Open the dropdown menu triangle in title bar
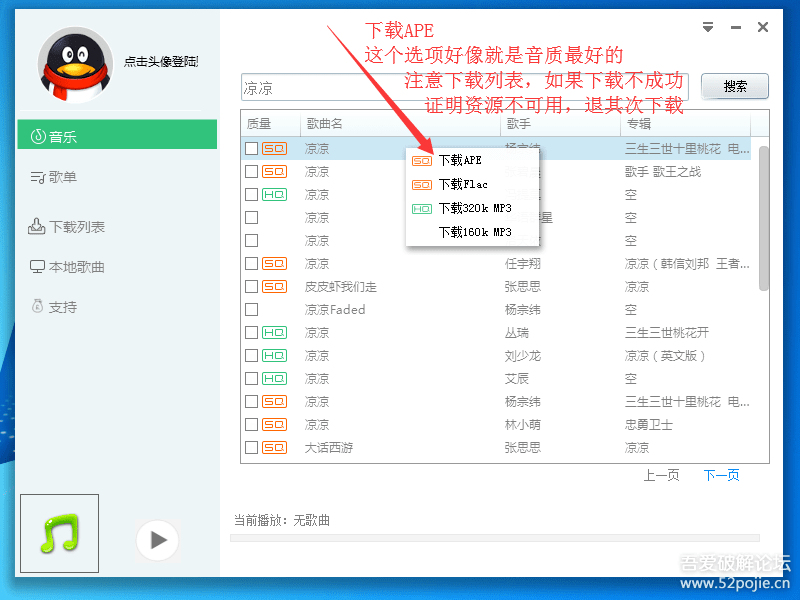Viewport: 800px width, 600px height. 708,27
